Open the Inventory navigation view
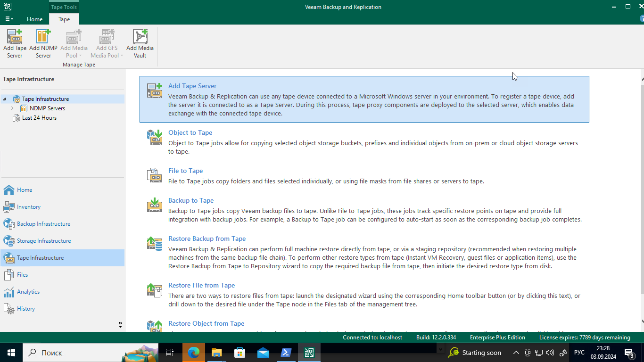The width and height of the screenshot is (644, 362). [x=29, y=207]
